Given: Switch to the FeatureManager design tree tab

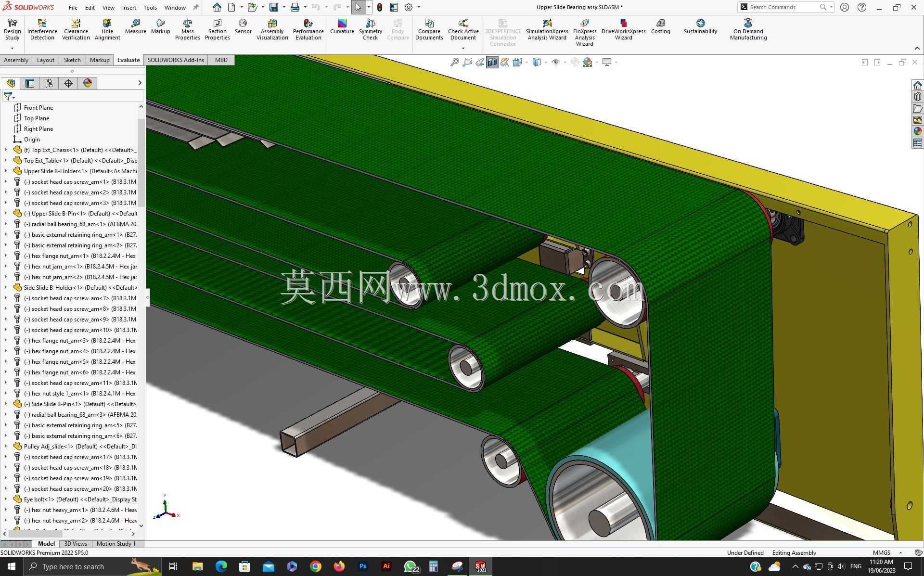Looking at the screenshot, I should coord(11,83).
